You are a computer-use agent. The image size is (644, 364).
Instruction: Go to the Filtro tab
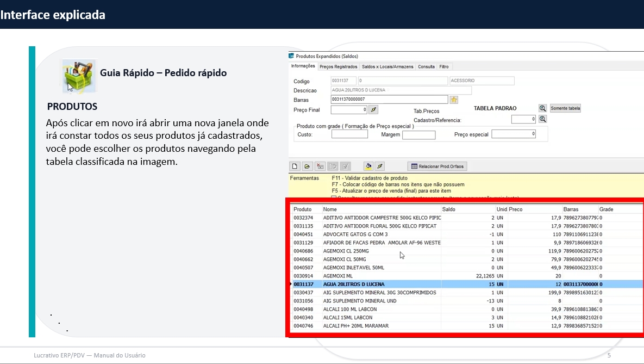point(443,66)
